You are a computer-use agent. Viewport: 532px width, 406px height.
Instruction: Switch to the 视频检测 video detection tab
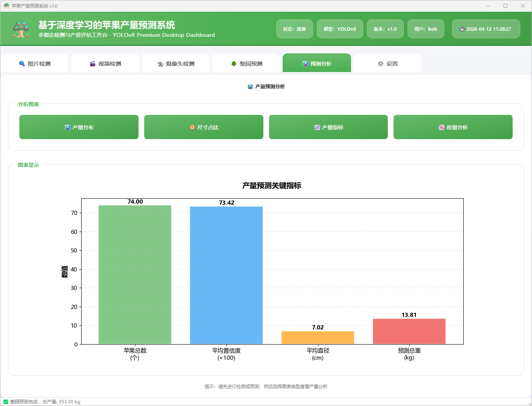(x=105, y=64)
